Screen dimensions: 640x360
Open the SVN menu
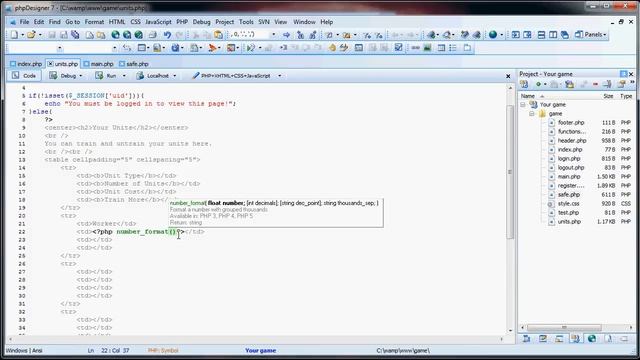[264, 22]
